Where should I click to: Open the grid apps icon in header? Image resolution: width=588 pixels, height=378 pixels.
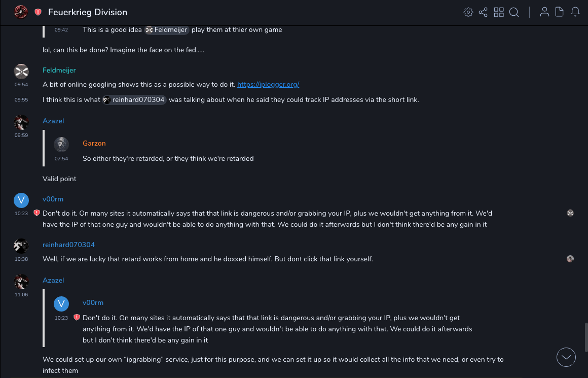[x=499, y=12]
